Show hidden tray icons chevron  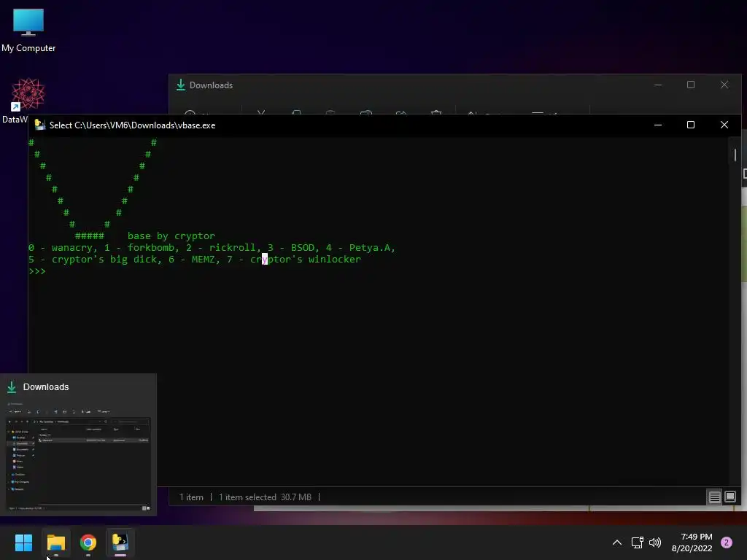click(617, 542)
